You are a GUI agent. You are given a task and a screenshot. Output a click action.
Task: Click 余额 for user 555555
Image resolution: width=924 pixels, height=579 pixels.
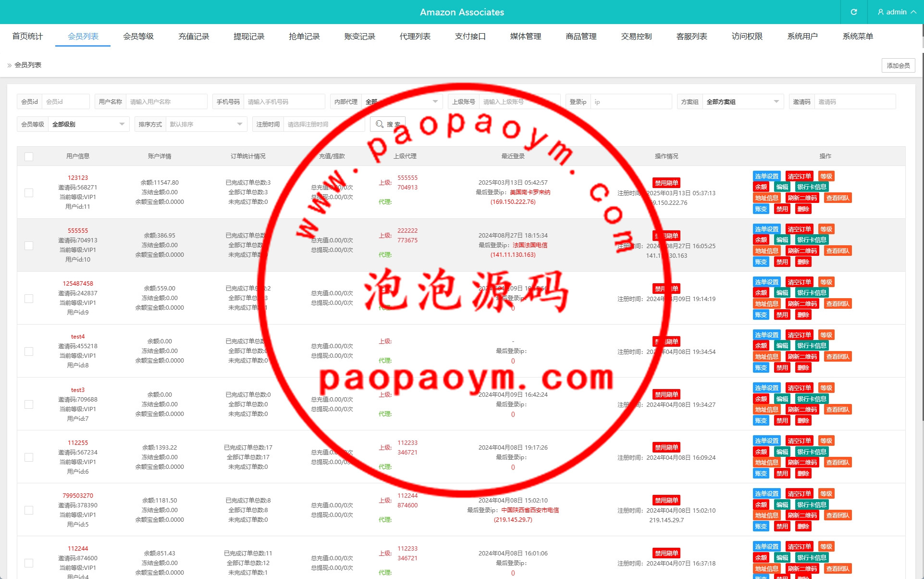761,239
